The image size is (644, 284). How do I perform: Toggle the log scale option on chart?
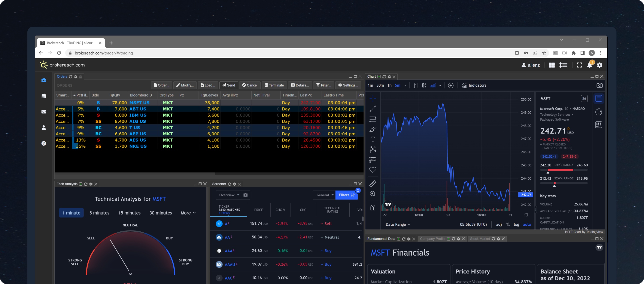pos(516,224)
